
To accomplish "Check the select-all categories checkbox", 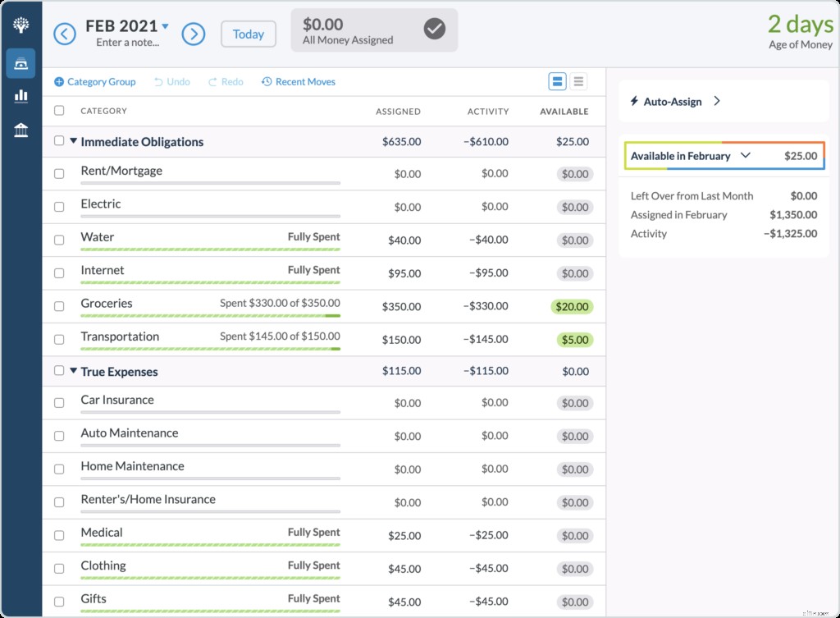I will pyautogui.click(x=59, y=111).
